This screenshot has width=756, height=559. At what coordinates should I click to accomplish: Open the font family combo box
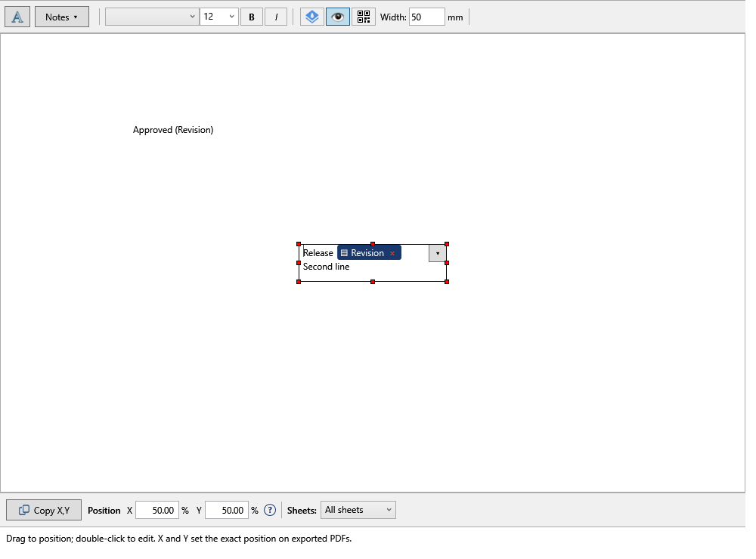coord(152,17)
